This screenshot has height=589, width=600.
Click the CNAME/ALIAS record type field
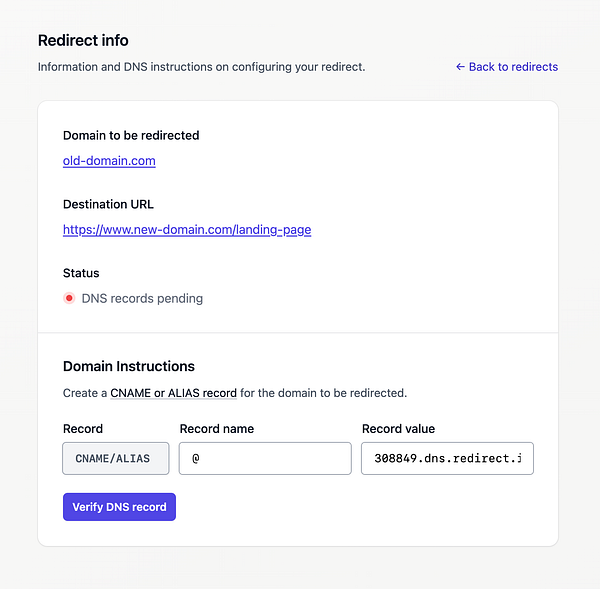coord(113,459)
